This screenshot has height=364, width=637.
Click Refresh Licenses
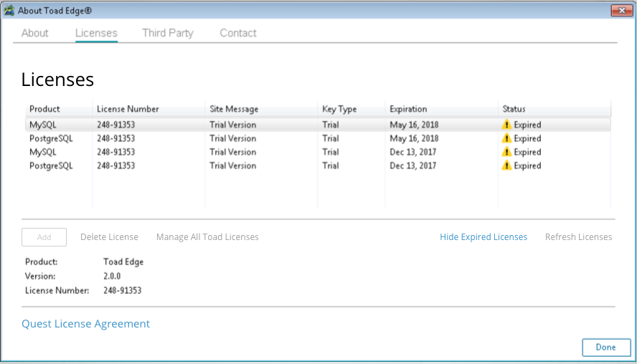point(578,237)
